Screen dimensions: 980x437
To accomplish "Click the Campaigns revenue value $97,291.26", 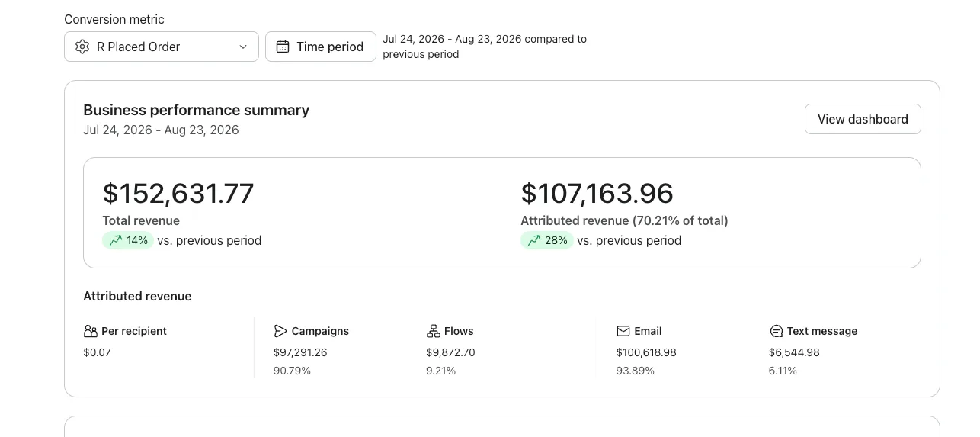I will click(300, 352).
